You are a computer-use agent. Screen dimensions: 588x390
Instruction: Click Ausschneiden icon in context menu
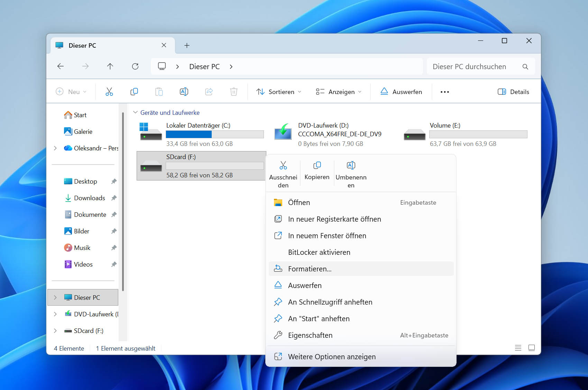tap(283, 165)
